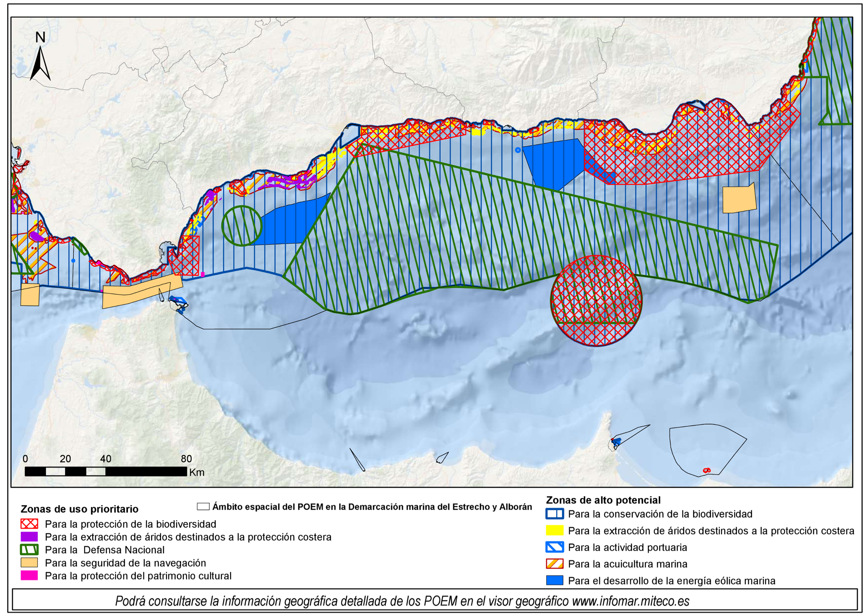868x614 pixels.
Task: Click the purple áridos extraction legend swatch
Action: [x=29, y=537]
